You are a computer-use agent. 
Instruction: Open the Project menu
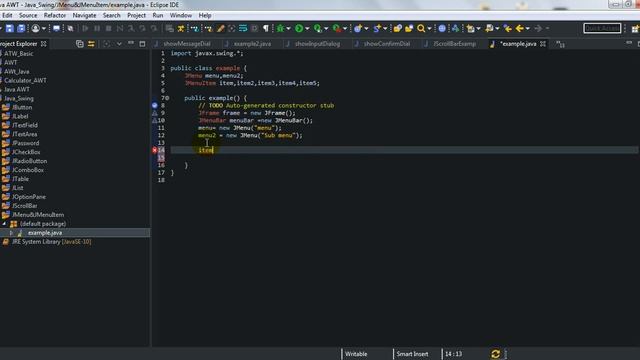136,16
